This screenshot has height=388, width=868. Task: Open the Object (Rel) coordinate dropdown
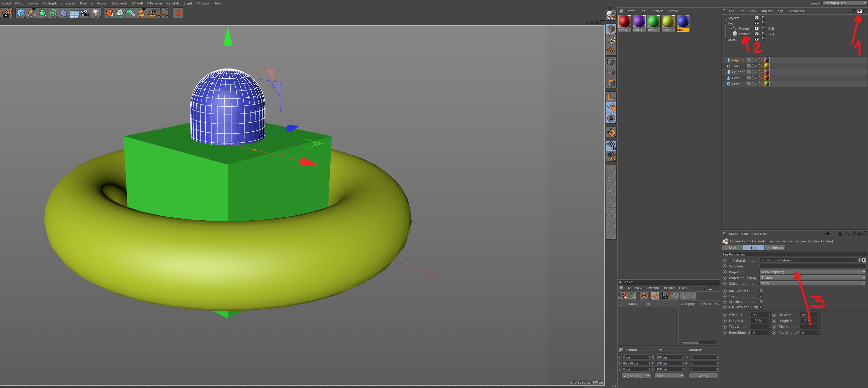point(636,376)
